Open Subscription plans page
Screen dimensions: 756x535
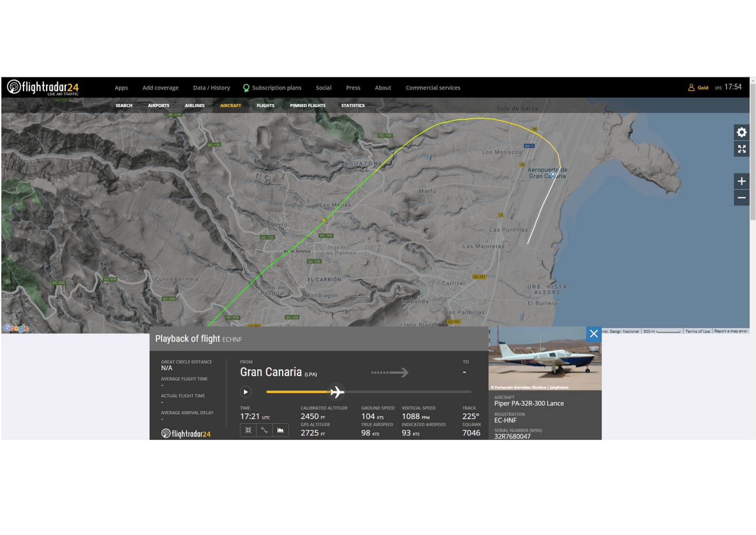tap(276, 88)
